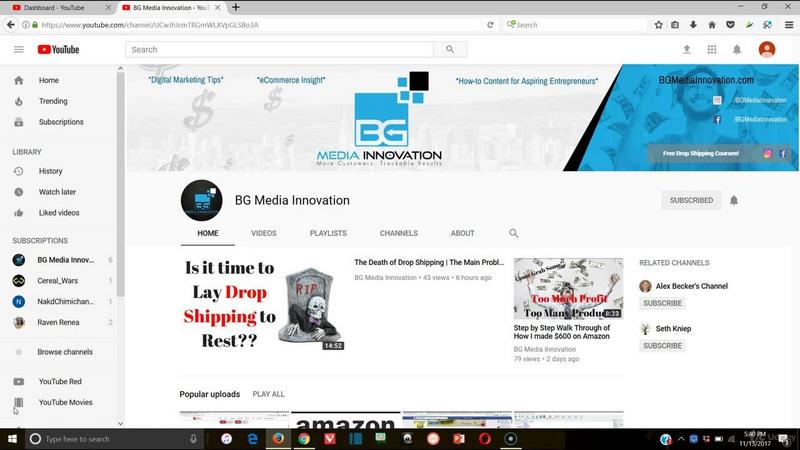Open Liked videos list

[59, 213]
